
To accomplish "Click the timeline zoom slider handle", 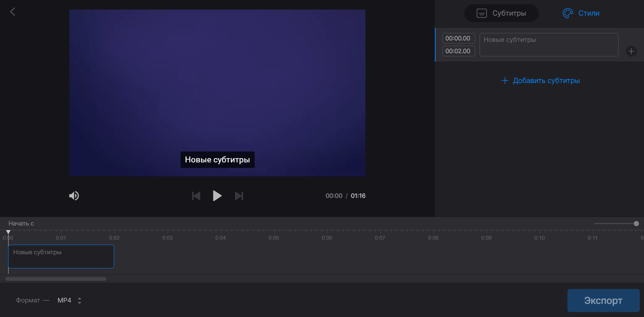I will click(x=636, y=223).
